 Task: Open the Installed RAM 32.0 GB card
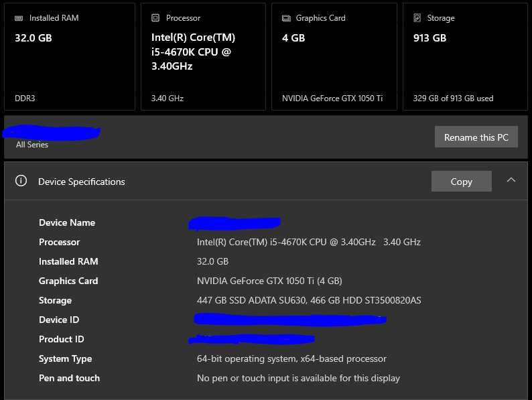(x=70, y=57)
